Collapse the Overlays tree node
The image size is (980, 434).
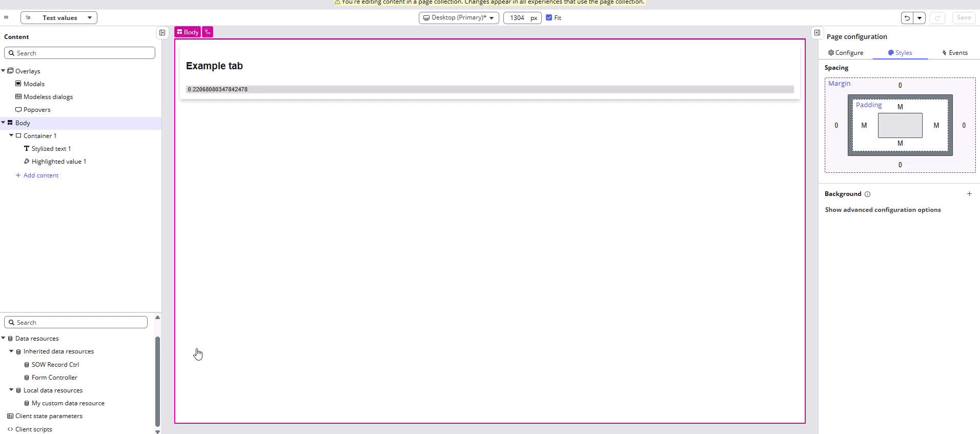pos(3,71)
